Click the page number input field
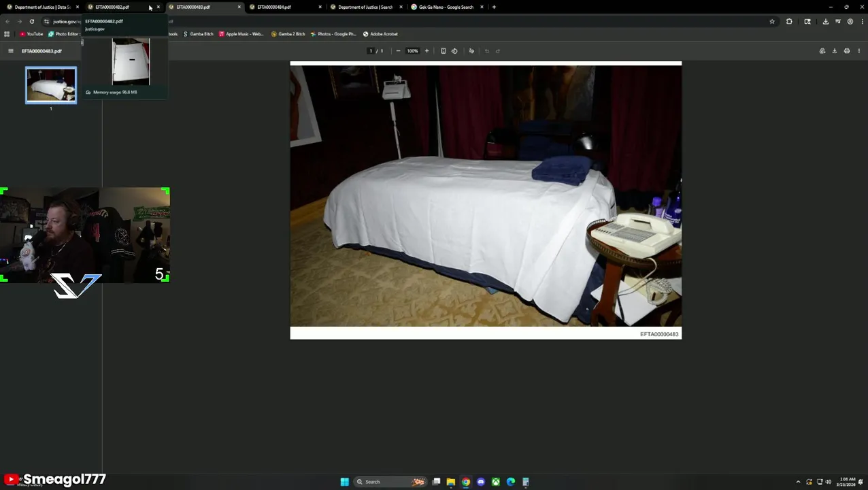This screenshot has height=490, width=868. tap(371, 51)
